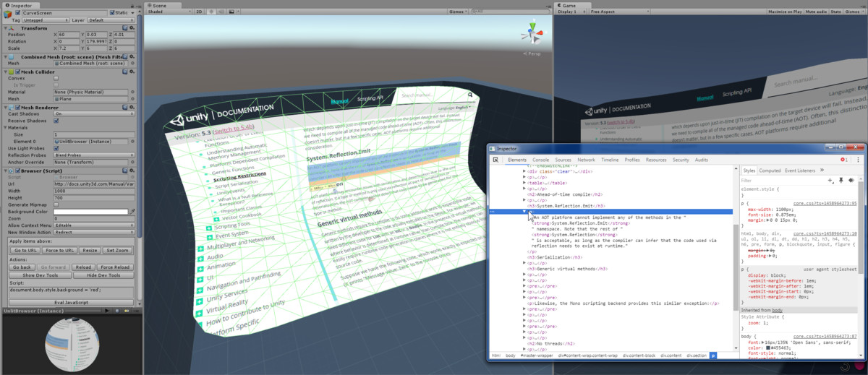Viewport: 868px width, 375px height.
Task: Toggle the Static checkbox
Action: (112, 13)
